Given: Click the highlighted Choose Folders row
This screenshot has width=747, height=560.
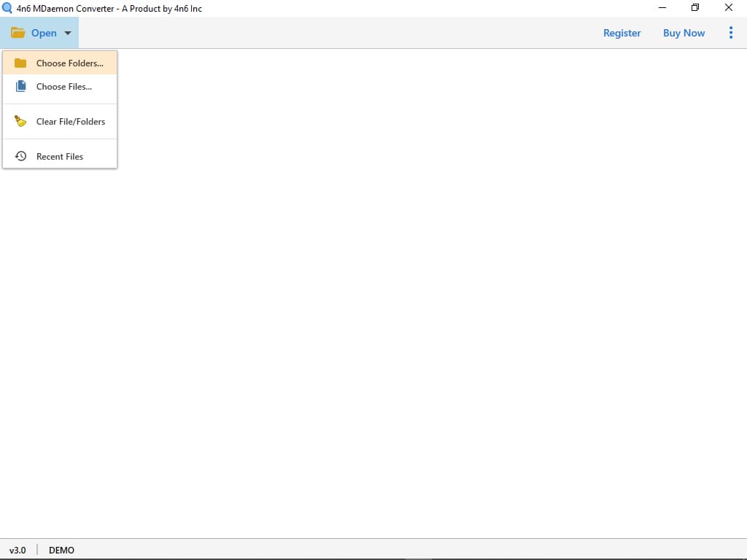Looking at the screenshot, I should pyautogui.click(x=60, y=63).
